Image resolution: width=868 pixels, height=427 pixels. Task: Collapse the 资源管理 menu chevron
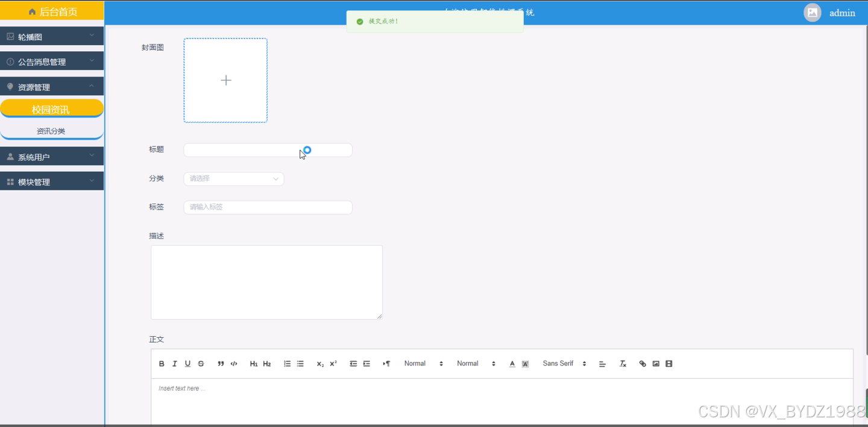[x=92, y=86]
